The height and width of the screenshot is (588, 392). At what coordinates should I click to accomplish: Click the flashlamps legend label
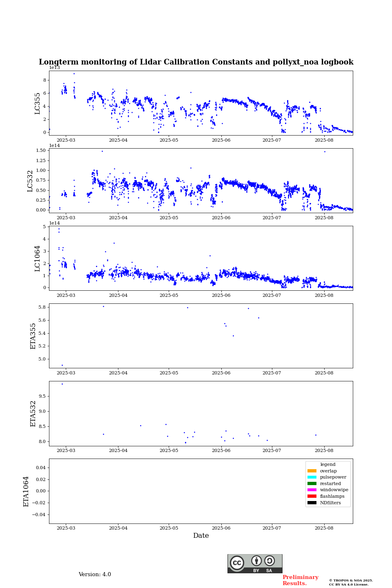pos(332,496)
